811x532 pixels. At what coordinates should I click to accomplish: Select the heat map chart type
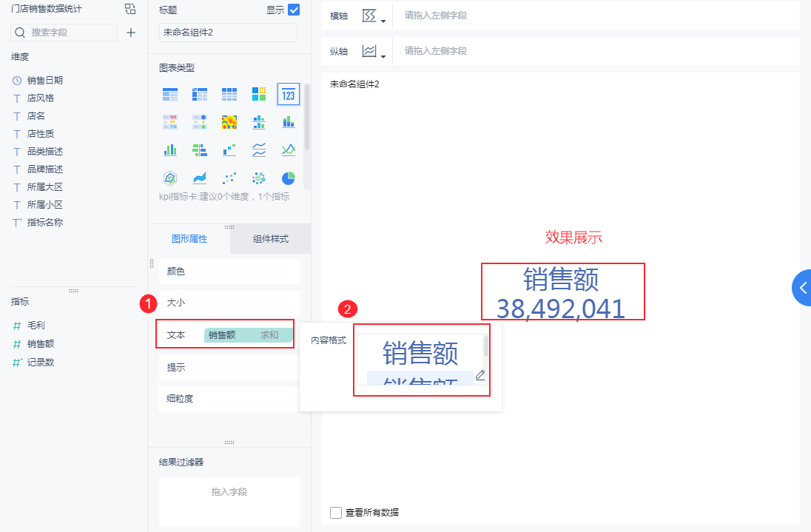point(229,122)
